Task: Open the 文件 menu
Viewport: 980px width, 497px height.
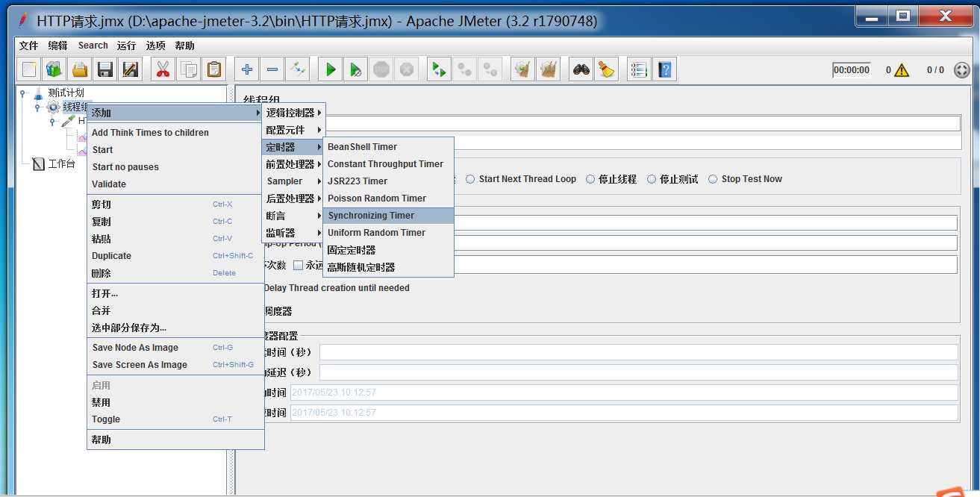Action: point(28,46)
